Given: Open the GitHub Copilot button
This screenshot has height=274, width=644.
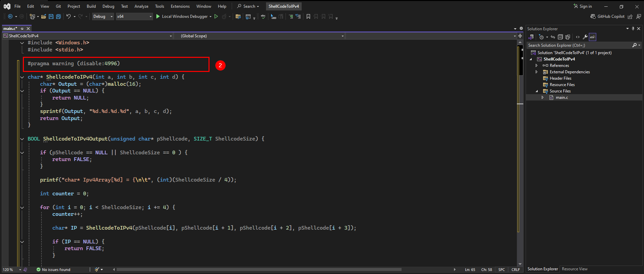Looking at the screenshot, I should click(608, 16).
